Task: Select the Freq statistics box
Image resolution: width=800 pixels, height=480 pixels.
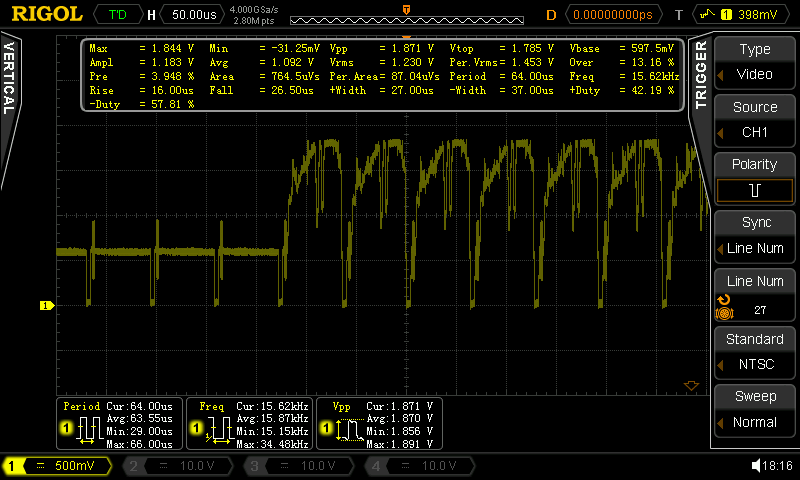Action: click(x=249, y=424)
